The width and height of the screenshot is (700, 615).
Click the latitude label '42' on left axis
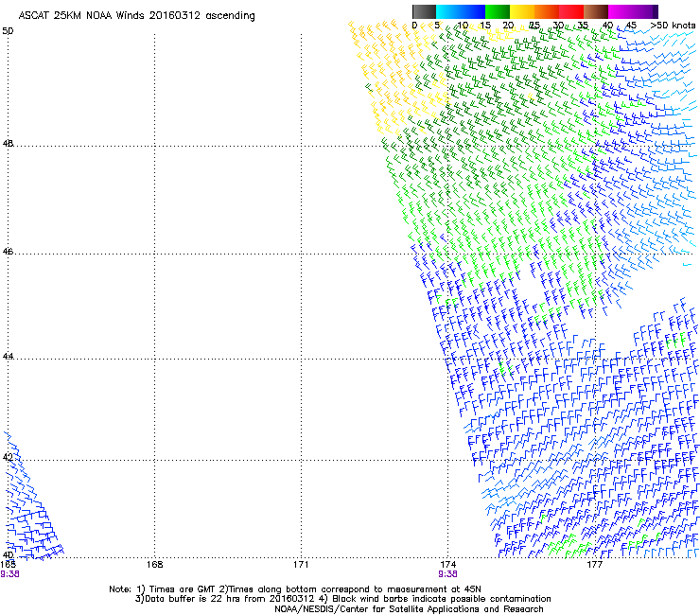point(8,457)
